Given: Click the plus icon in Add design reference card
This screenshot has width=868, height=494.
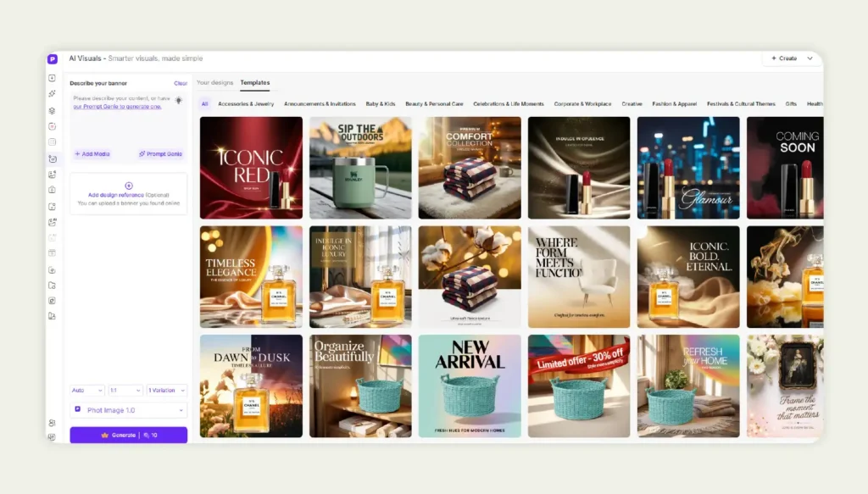Looking at the screenshot, I should coord(129,184).
